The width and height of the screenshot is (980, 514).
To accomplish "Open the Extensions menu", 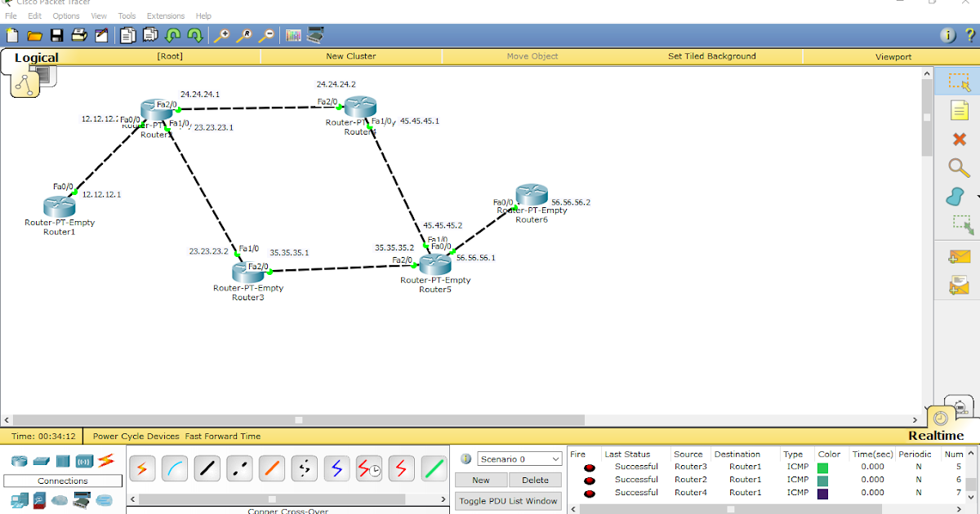I will (166, 16).
